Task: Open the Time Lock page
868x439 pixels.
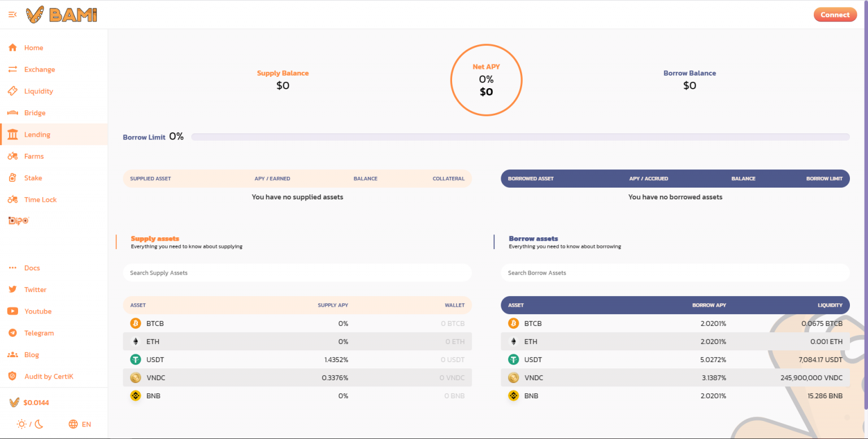Action: pos(54,199)
